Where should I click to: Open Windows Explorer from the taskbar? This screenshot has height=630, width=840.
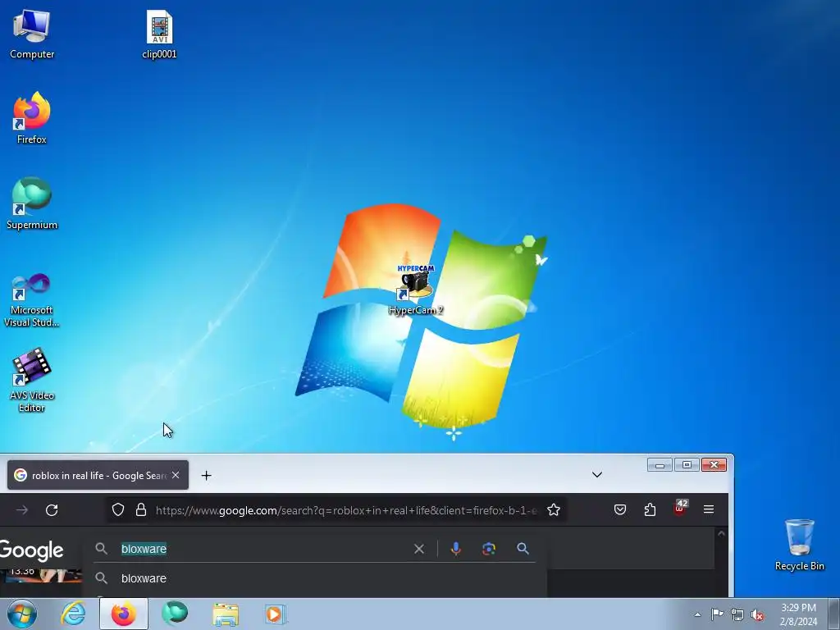226,614
